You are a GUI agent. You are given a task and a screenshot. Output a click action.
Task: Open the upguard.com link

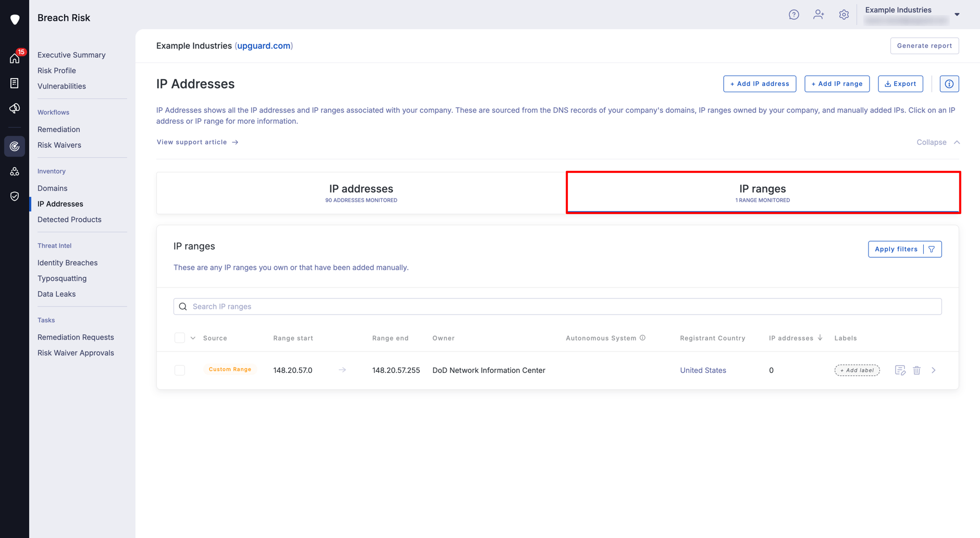pyautogui.click(x=264, y=46)
